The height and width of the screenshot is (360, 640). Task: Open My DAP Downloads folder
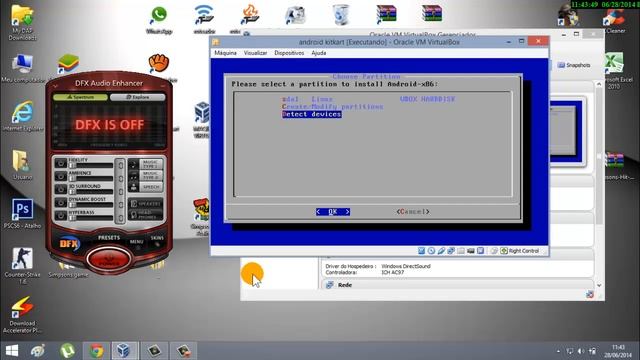(22, 22)
